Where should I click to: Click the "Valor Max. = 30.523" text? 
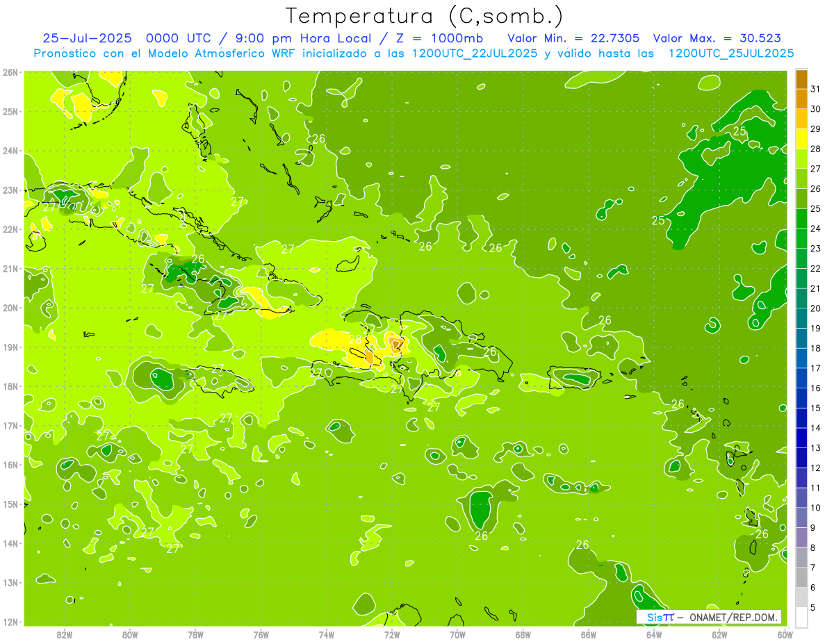click(x=716, y=38)
